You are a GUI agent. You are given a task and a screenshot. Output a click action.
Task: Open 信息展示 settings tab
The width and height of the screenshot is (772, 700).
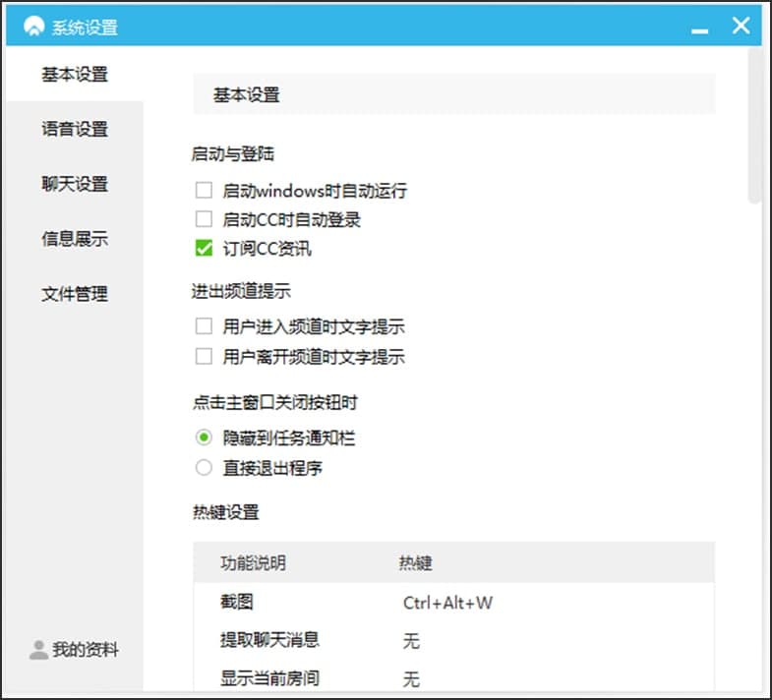point(75,239)
